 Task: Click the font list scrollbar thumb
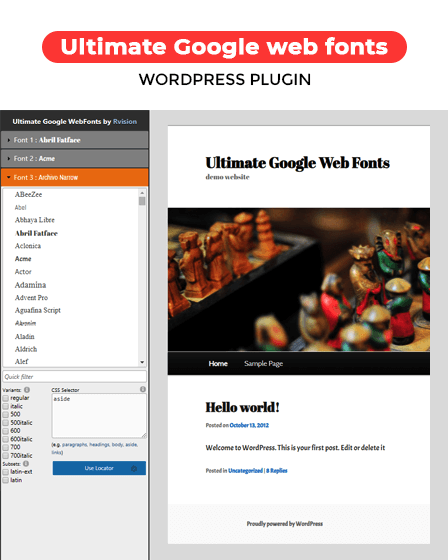point(142,201)
